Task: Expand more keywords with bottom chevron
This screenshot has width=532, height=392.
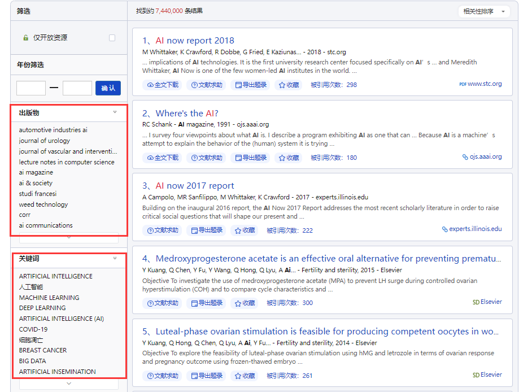Action: pos(69,384)
